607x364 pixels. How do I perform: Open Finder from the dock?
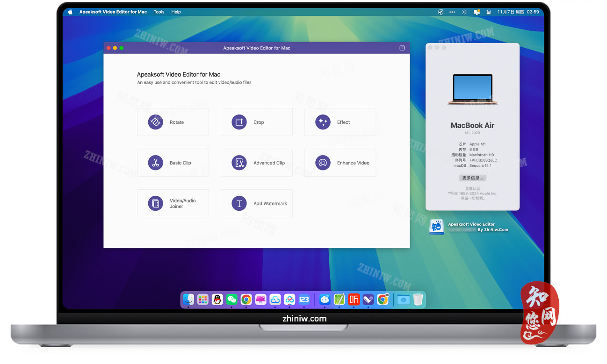pyautogui.click(x=188, y=300)
